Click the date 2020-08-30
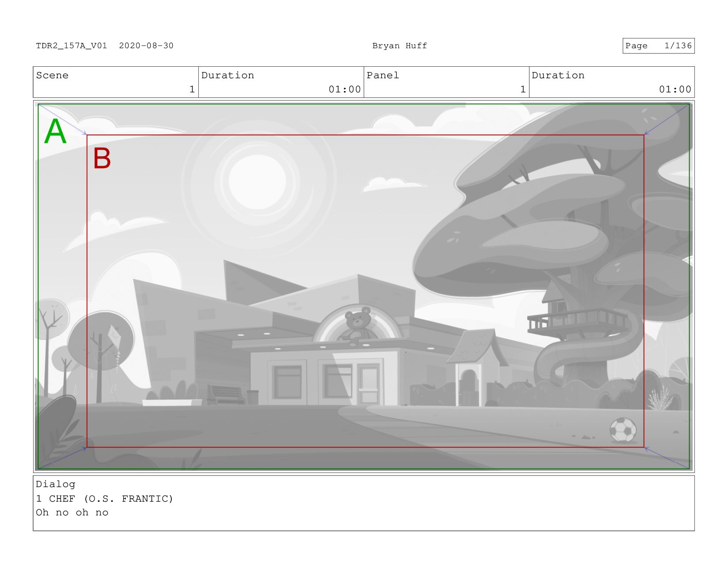This screenshot has width=728, height=564. (146, 46)
